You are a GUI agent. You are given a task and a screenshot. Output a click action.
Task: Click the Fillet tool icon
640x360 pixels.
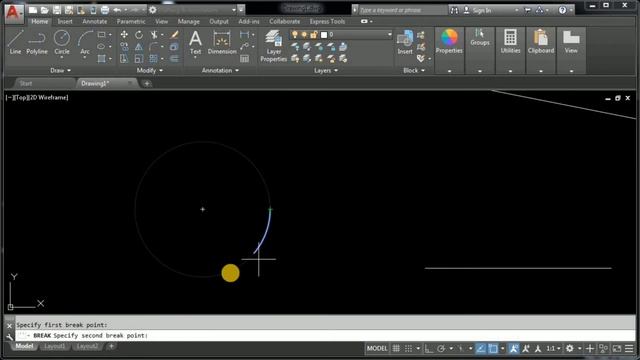(x=154, y=47)
